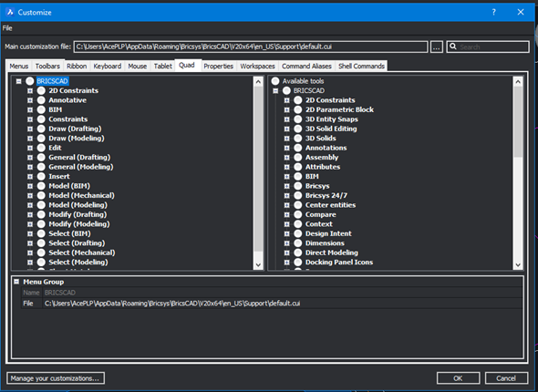
Task: Click the search magnifier icon
Action: coord(453,46)
